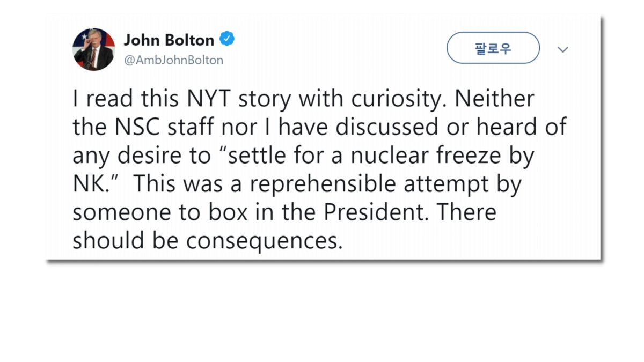This screenshot has width=644, height=362.
Task: Open the John Bolton display name link
Action: point(169,40)
